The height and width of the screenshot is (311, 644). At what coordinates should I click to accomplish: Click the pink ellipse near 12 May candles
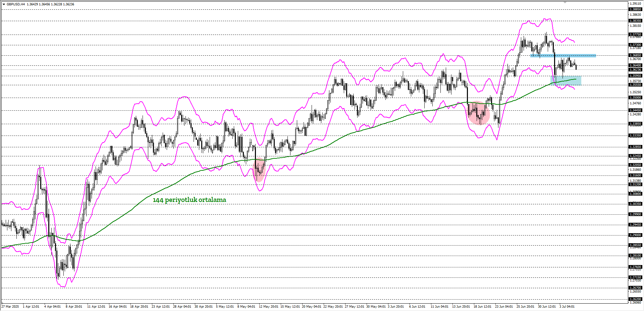click(x=259, y=169)
